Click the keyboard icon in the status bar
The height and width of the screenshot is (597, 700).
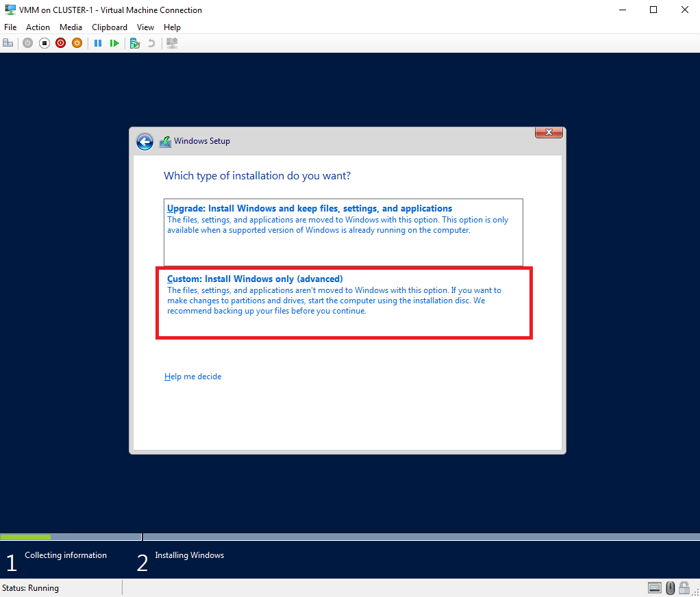pyautogui.click(x=655, y=588)
